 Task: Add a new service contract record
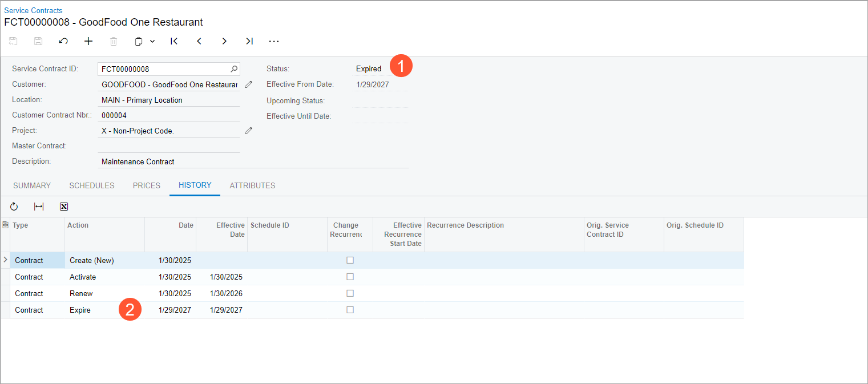pos(88,41)
